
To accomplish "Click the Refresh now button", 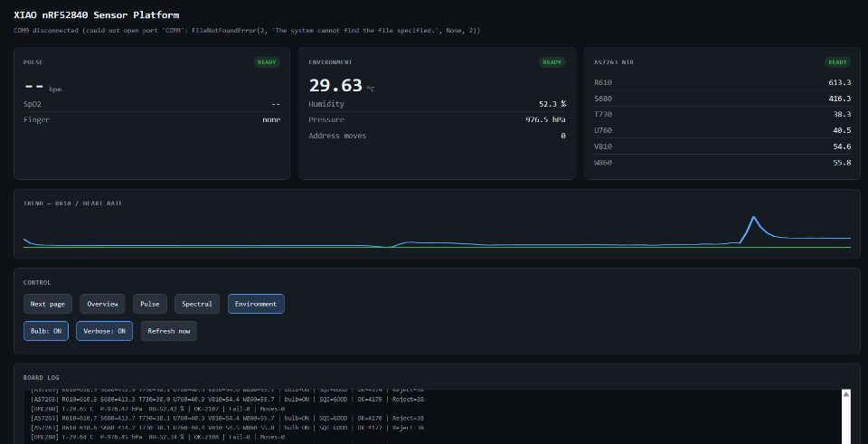I will [x=169, y=331].
